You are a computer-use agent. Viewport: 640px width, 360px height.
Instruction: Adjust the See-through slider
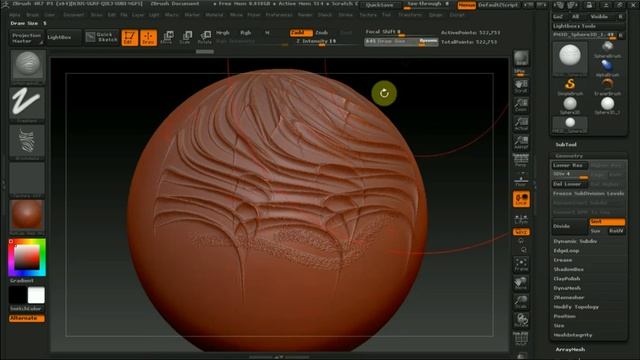point(428,5)
